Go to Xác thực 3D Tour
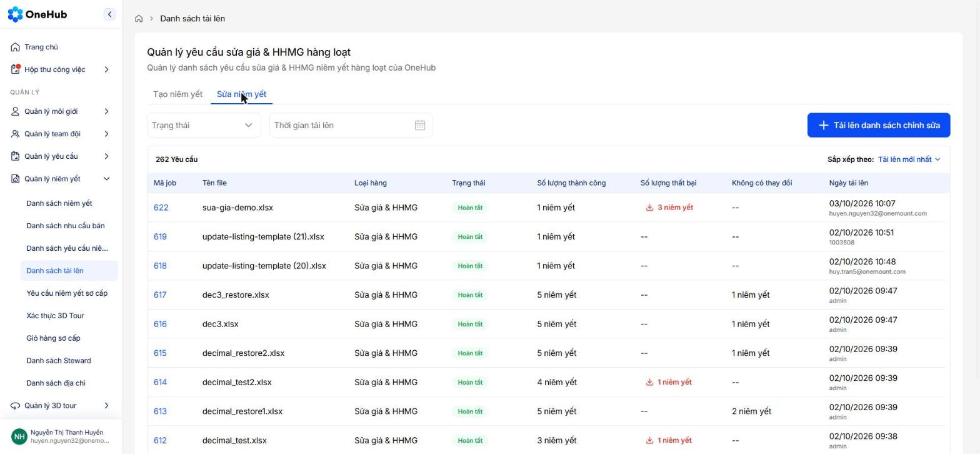This screenshot has height=454, width=980. (x=55, y=316)
